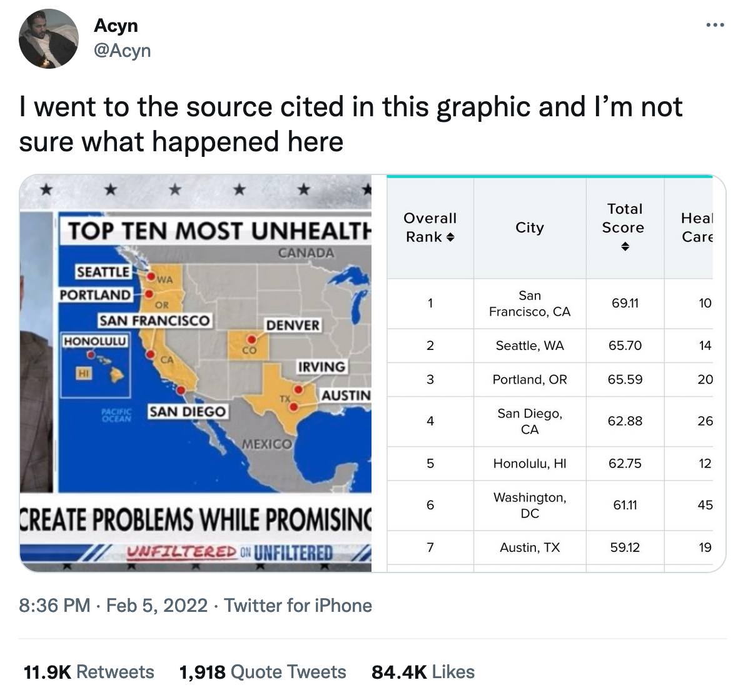View the 1,918 Quote Tweets list
The width and height of the screenshot is (743, 700).
click(263, 672)
